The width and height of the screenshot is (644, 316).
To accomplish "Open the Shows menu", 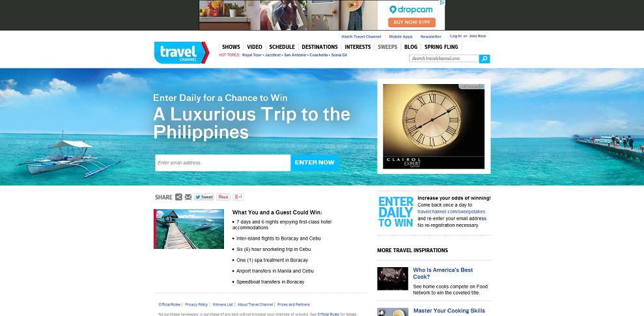I will (231, 47).
